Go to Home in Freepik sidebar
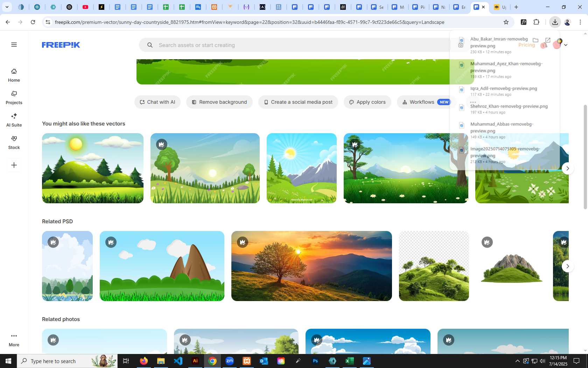588x368 pixels. point(14,75)
